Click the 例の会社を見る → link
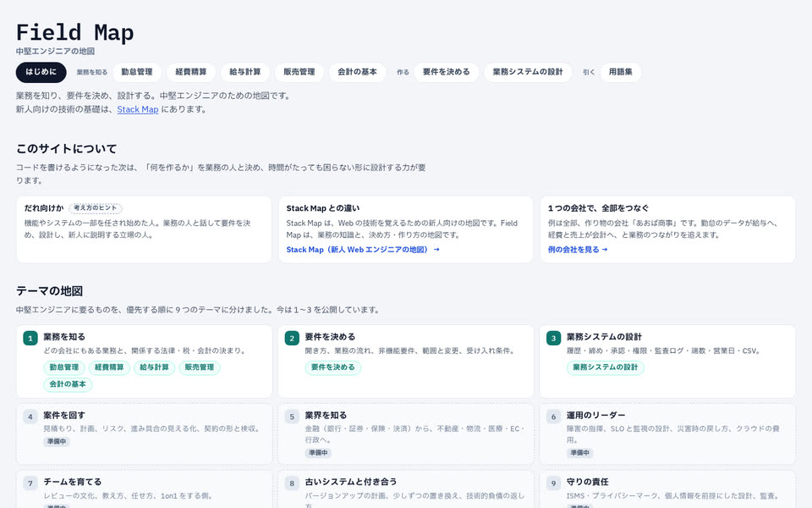Viewport: 812px width, 508px height. click(x=578, y=249)
